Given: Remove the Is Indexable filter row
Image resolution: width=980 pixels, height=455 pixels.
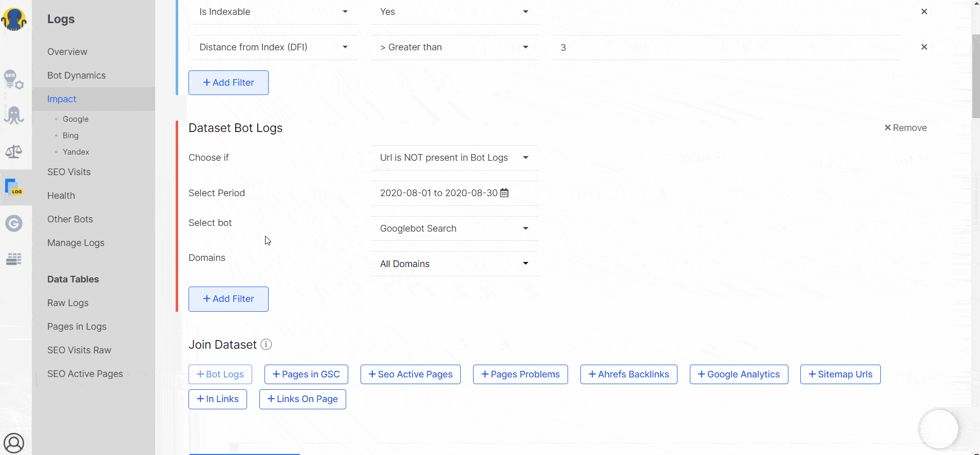Looking at the screenshot, I should (x=924, y=11).
